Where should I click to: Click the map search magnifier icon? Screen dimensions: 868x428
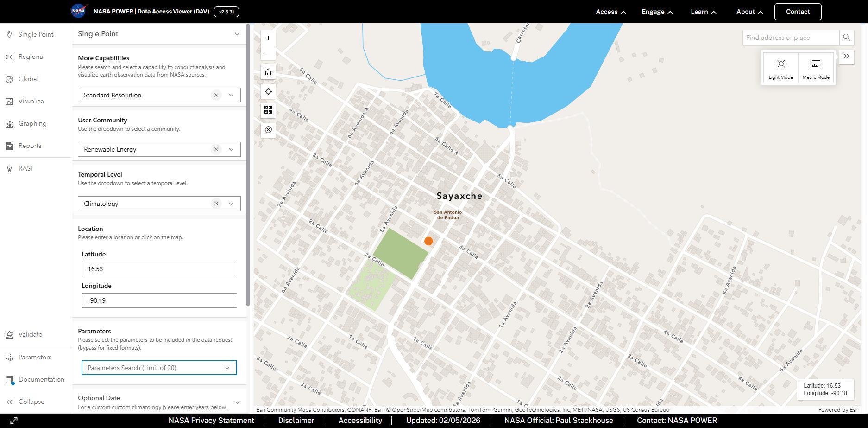tap(846, 38)
